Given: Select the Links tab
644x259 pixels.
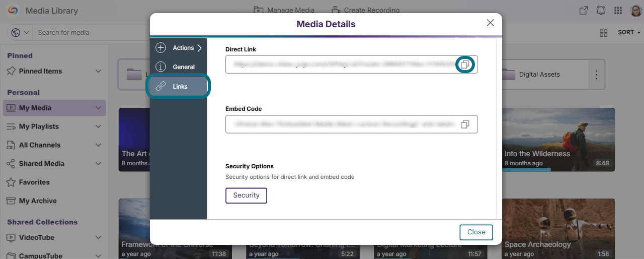Looking at the screenshot, I should click(178, 87).
